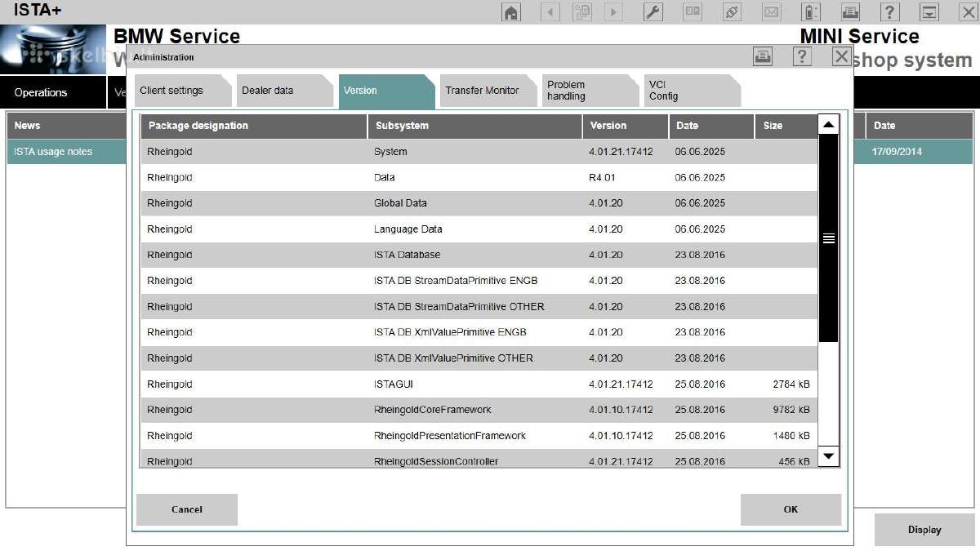Click the RheingoldCoreFramework entry
The image size is (980, 551).
[x=433, y=410]
